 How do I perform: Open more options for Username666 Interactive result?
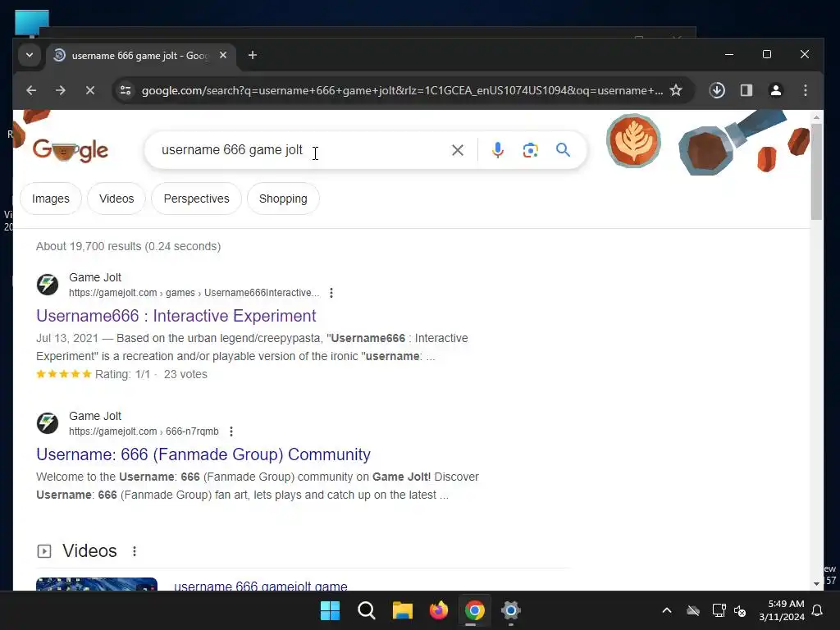tap(331, 293)
